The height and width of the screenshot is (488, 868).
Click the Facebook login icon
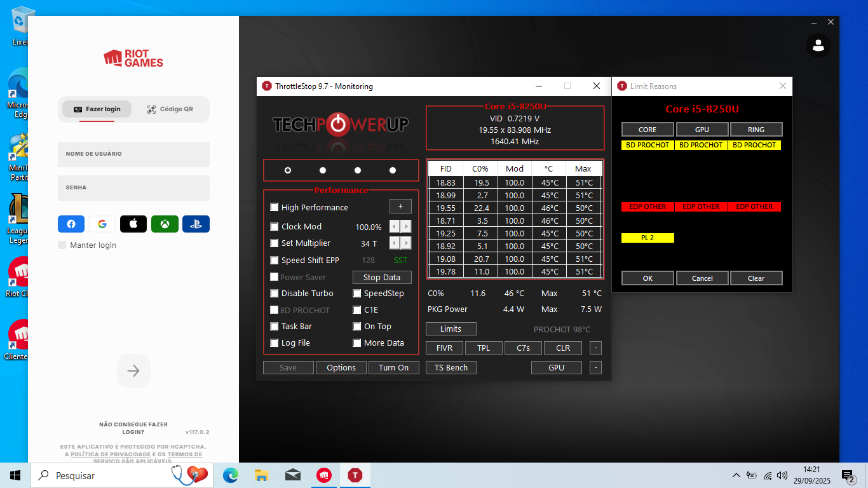tap(71, 224)
